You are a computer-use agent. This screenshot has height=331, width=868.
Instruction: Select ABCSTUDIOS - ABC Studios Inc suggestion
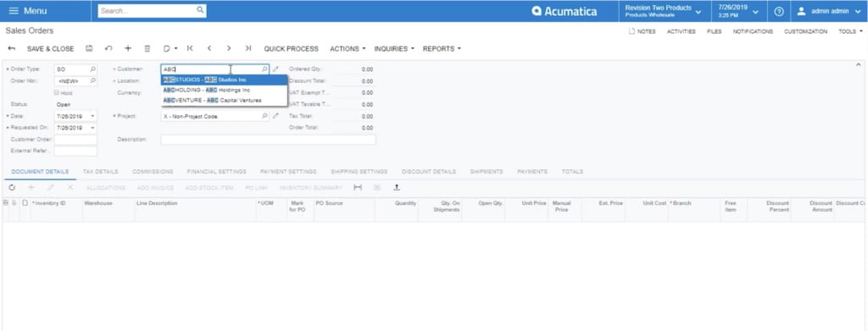(x=224, y=80)
